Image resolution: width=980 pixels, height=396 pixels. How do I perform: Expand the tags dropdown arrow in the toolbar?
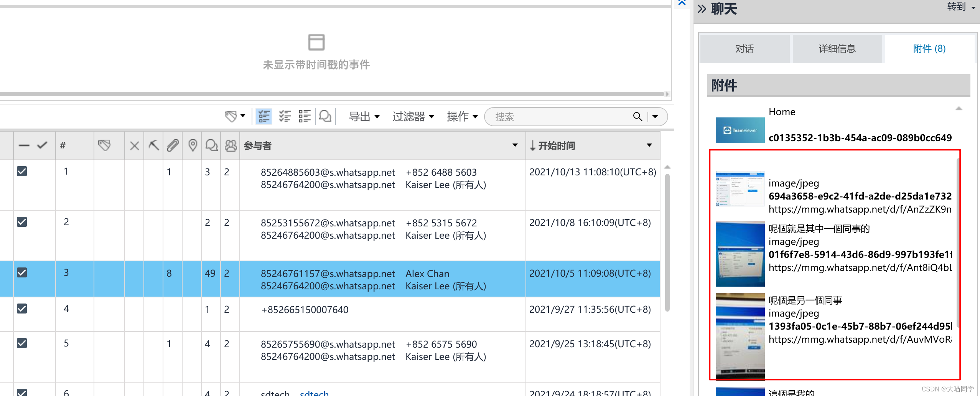(x=243, y=116)
